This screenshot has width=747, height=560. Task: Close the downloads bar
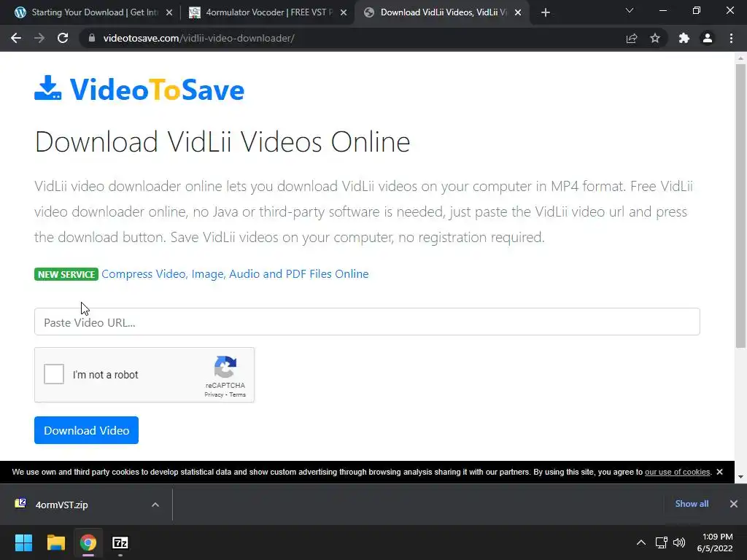click(x=734, y=504)
